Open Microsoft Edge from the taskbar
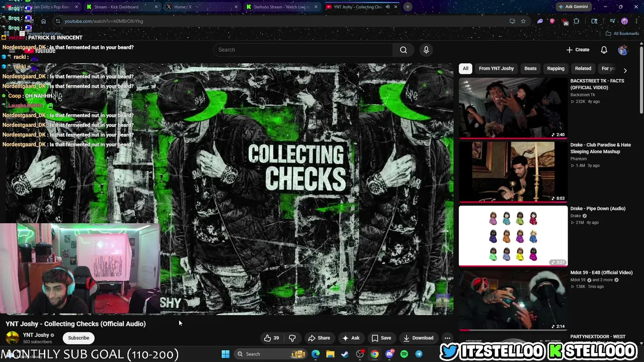This screenshot has width=644, height=362. (x=315, y=354)
